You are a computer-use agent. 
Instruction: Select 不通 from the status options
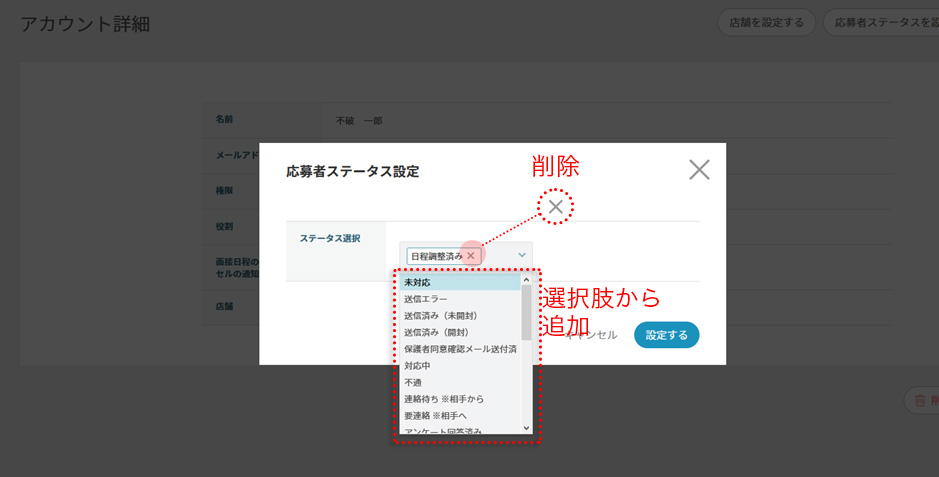click(x=458, y=382)
